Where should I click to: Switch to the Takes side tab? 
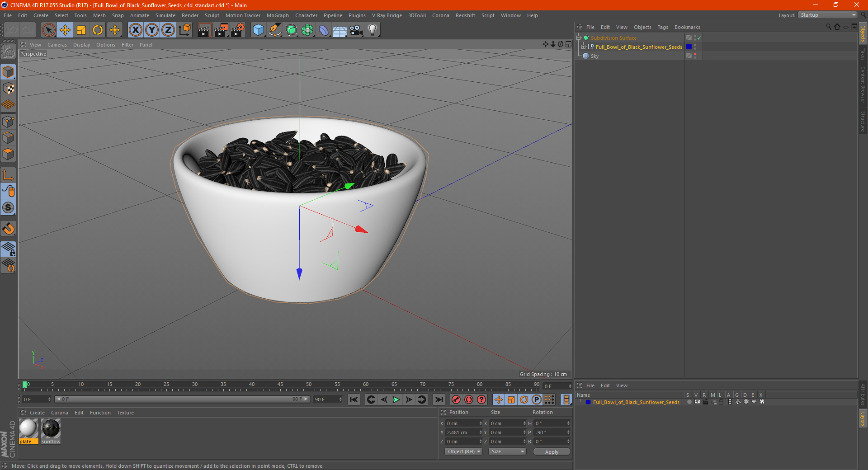[x=863, y=54]
